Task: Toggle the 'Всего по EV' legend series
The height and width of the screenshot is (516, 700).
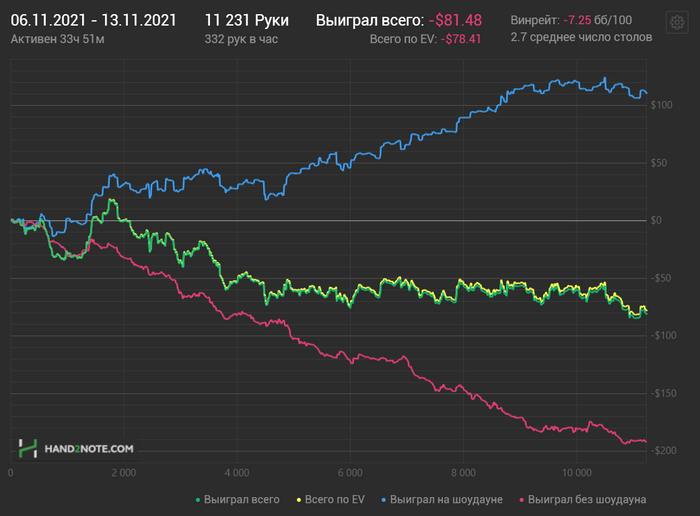Action: point(330,499)
